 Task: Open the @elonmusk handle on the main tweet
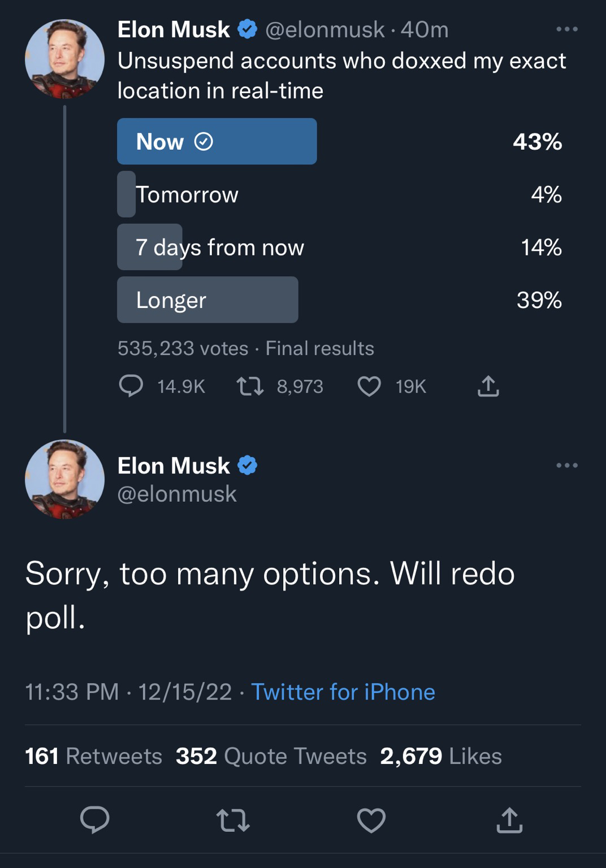tap(177, 494)
